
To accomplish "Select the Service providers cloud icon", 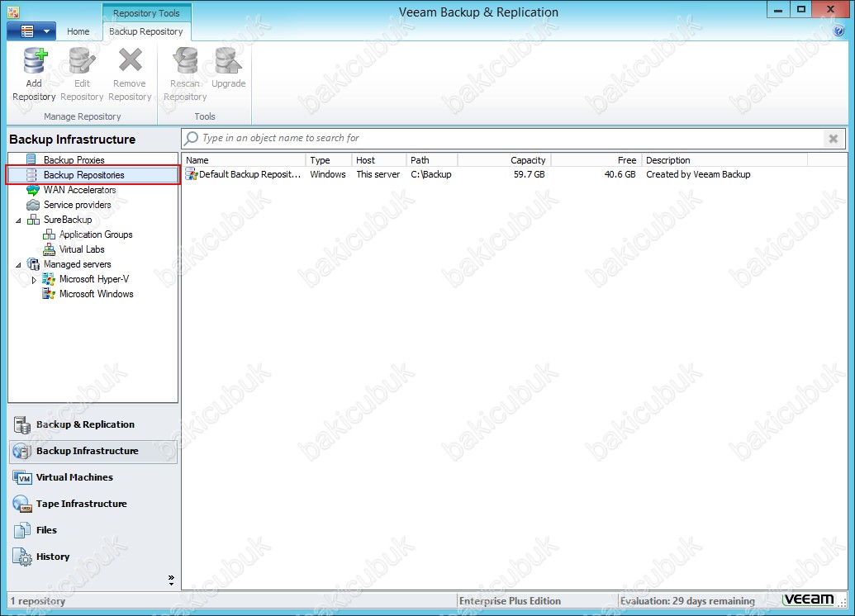I will [x=33, y=205].
